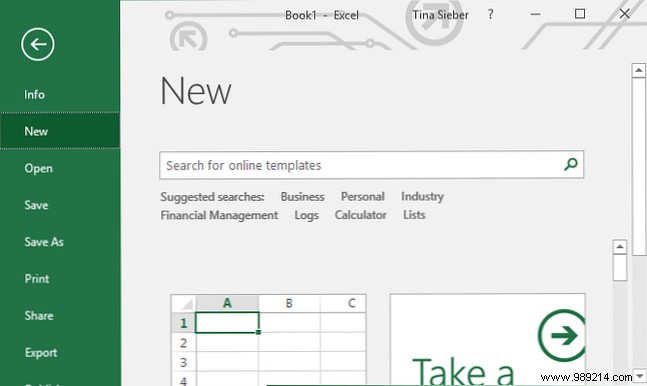Minimize the Excel window

point(535,14)
